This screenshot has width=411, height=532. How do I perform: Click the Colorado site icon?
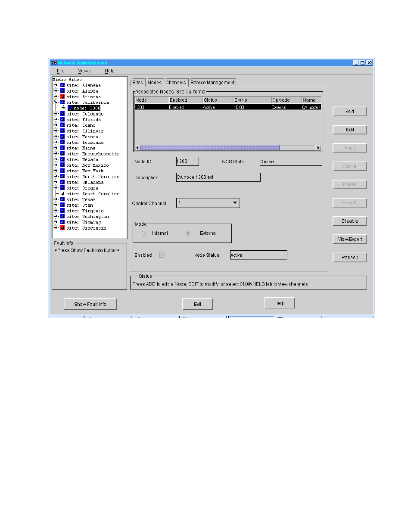point(62,114)
